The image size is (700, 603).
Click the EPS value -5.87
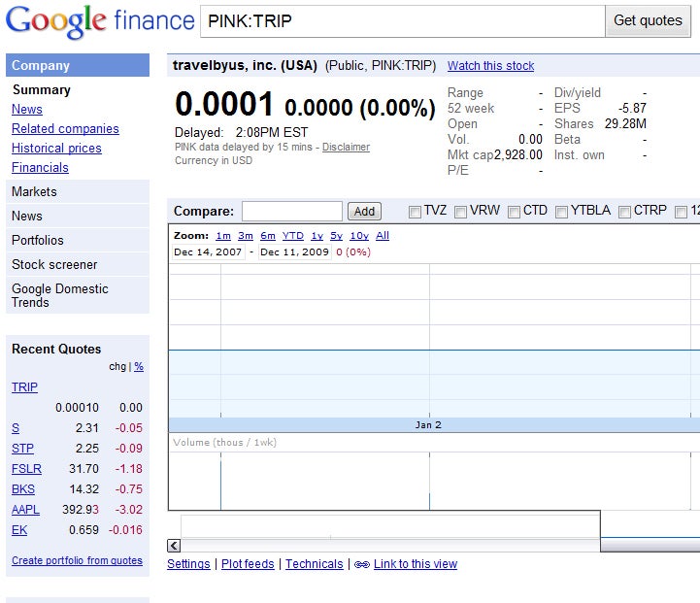(632, 108)
